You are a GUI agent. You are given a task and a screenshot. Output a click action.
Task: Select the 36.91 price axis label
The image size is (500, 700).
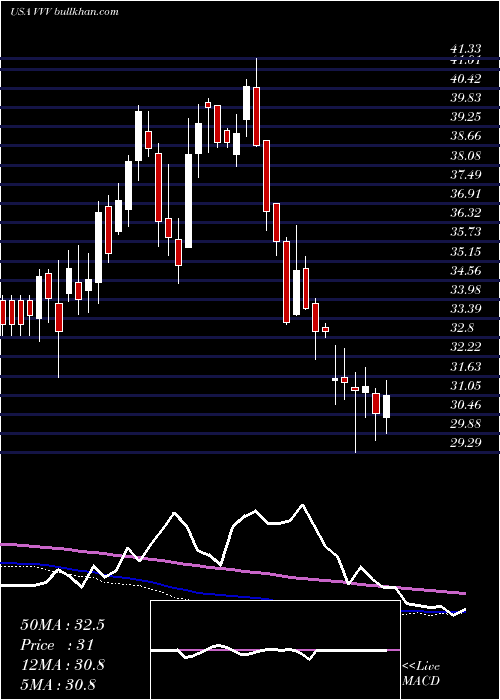click(466, 194)
